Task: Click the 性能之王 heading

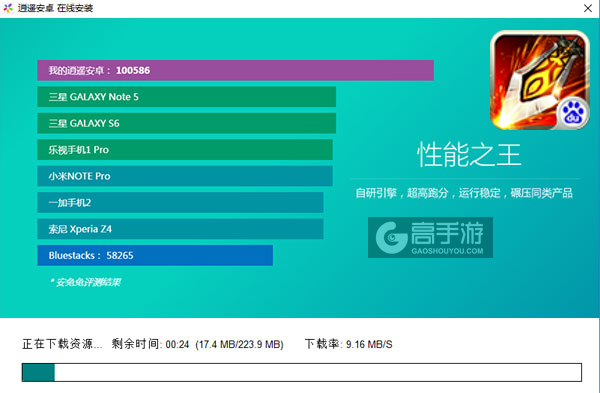Action: coord(469,155)
